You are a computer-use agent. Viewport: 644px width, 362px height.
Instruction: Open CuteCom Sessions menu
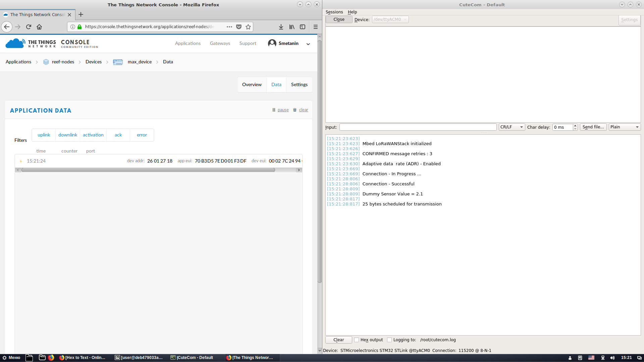334,12
